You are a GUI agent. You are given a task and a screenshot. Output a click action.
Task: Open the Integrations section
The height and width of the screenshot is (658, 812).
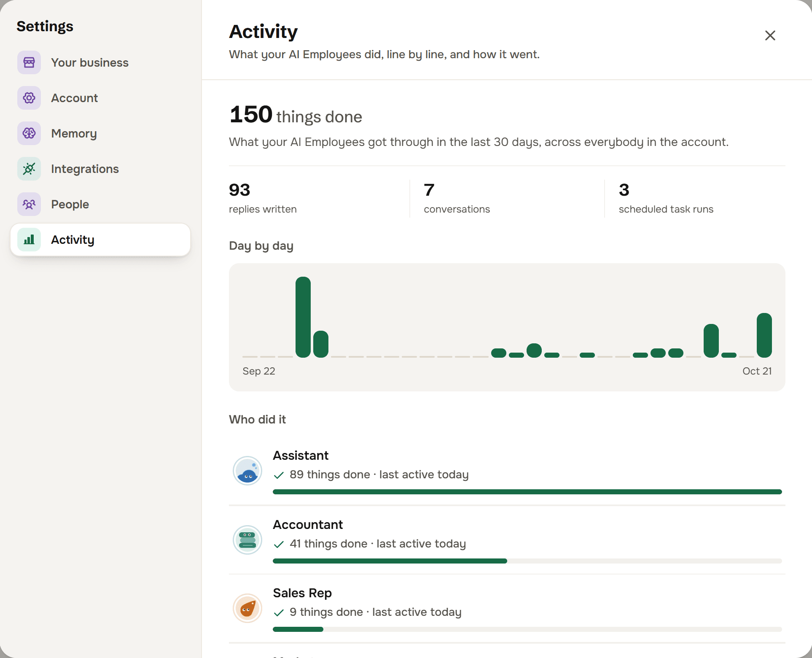(x=100, y=169)
